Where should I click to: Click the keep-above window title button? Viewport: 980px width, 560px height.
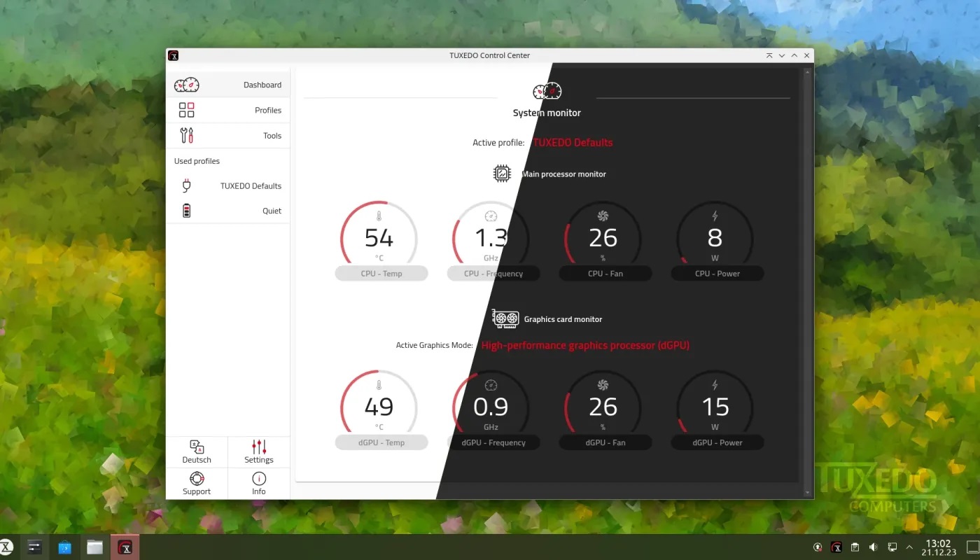(x=769, y=55)
